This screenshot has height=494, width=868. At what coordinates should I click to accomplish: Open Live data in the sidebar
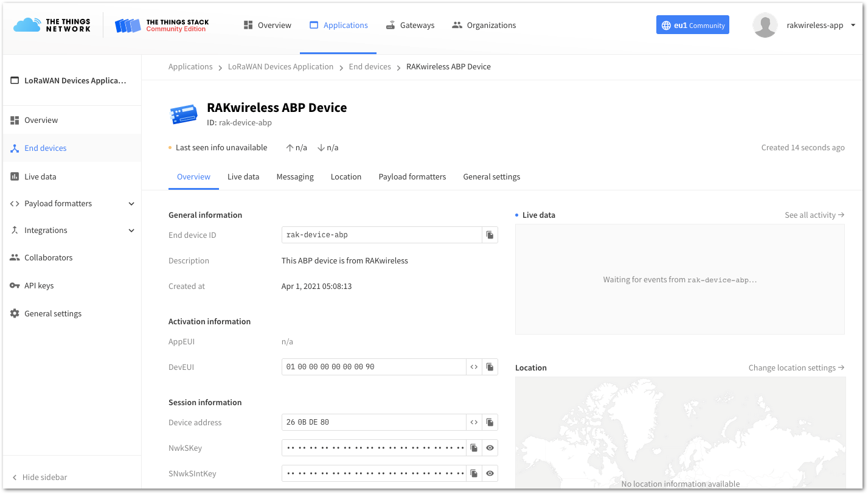72,176
